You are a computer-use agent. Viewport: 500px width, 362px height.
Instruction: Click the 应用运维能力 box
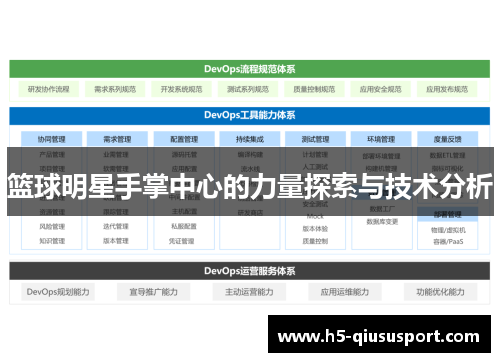pyautogui.click(x=345, y=292)
